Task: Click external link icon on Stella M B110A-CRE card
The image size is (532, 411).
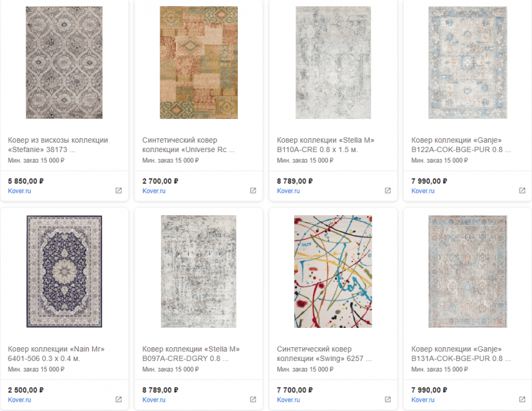Action: [387, 191]
